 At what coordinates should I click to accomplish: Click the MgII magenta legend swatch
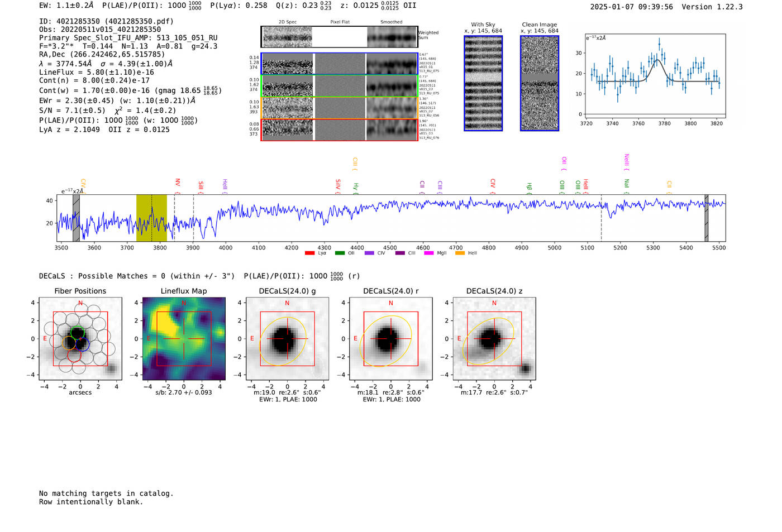click(429, 253)
